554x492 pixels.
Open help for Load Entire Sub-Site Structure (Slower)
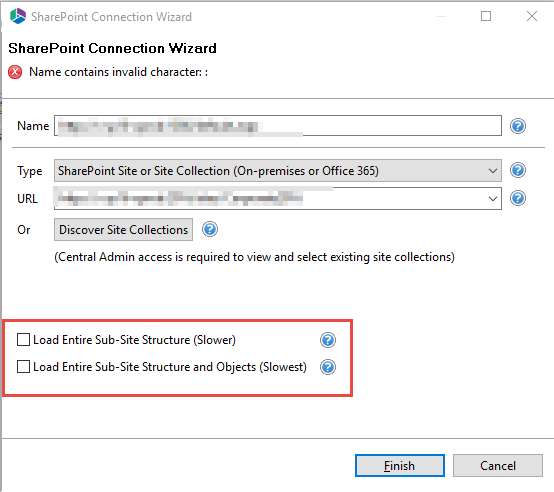click(328, 340)
